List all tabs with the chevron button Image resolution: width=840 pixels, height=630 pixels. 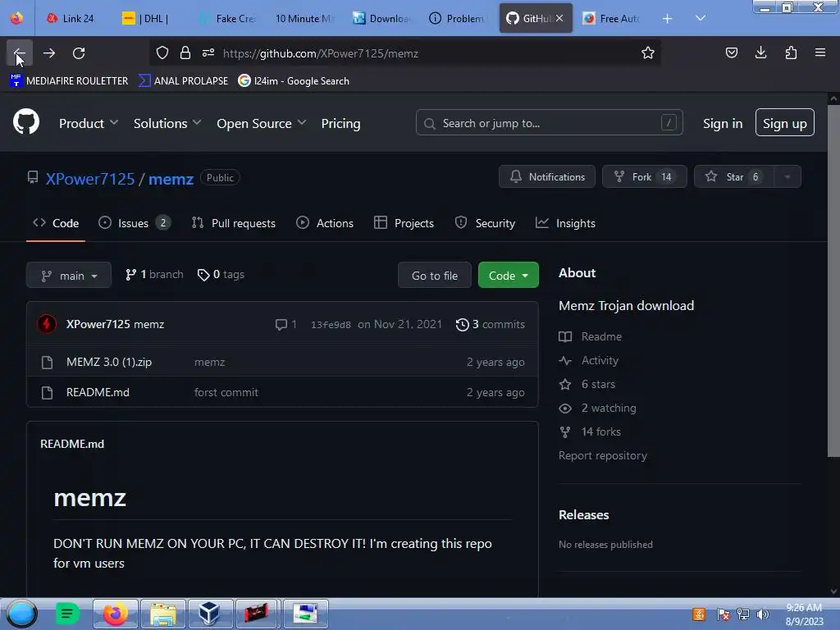point(701,18)
